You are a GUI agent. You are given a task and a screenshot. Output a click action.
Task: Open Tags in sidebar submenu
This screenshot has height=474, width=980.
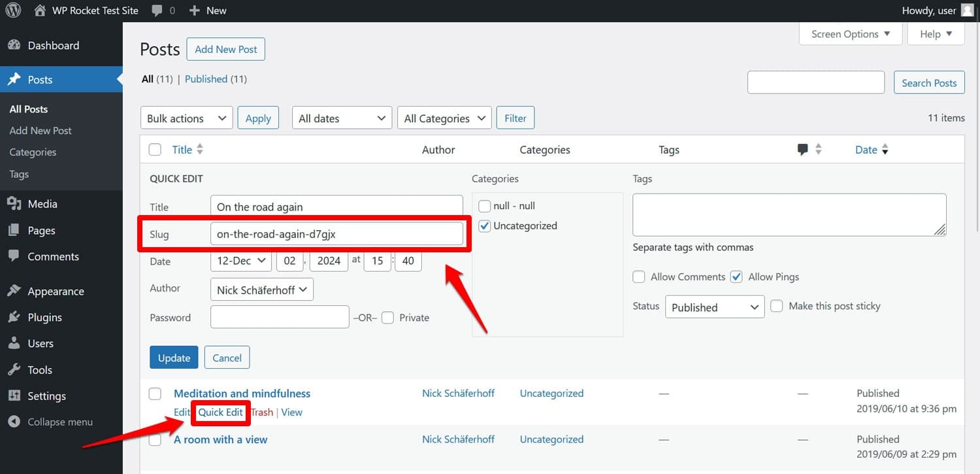coord(19,175)
